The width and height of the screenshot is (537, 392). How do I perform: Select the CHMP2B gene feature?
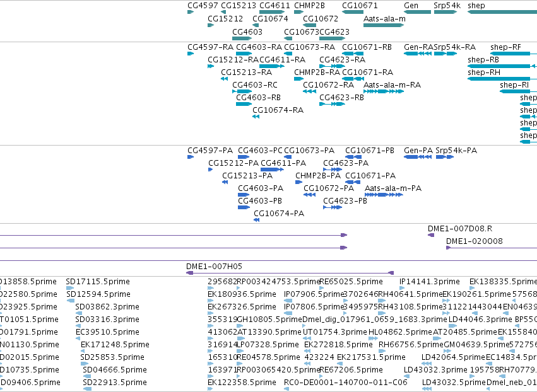tap(298, 13)
